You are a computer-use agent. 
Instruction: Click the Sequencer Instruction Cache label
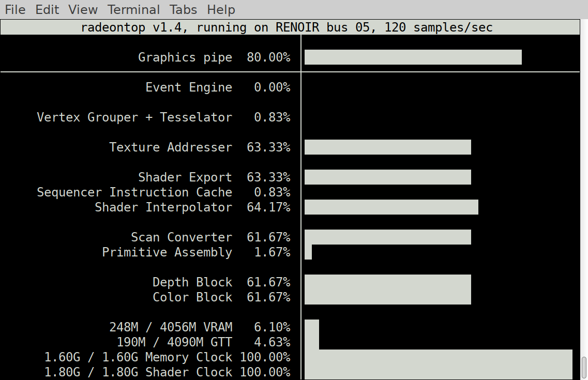pyautogui.click(x=134, y=192)
